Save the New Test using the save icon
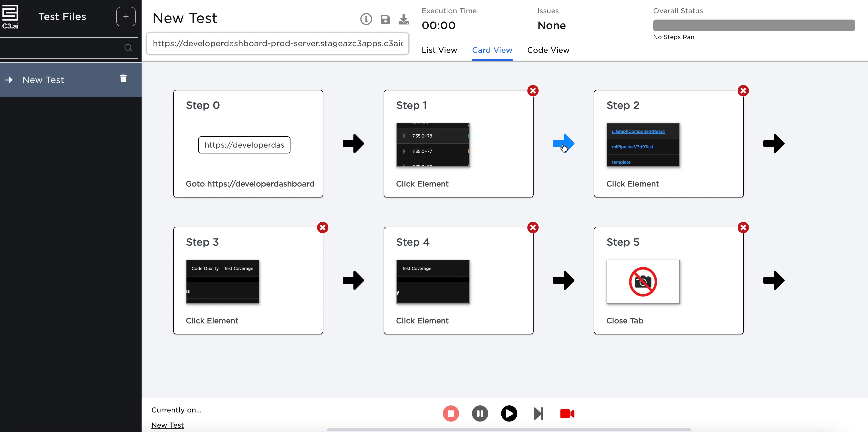868x432 pixels. pyautogui.click(x=385, y=19)
